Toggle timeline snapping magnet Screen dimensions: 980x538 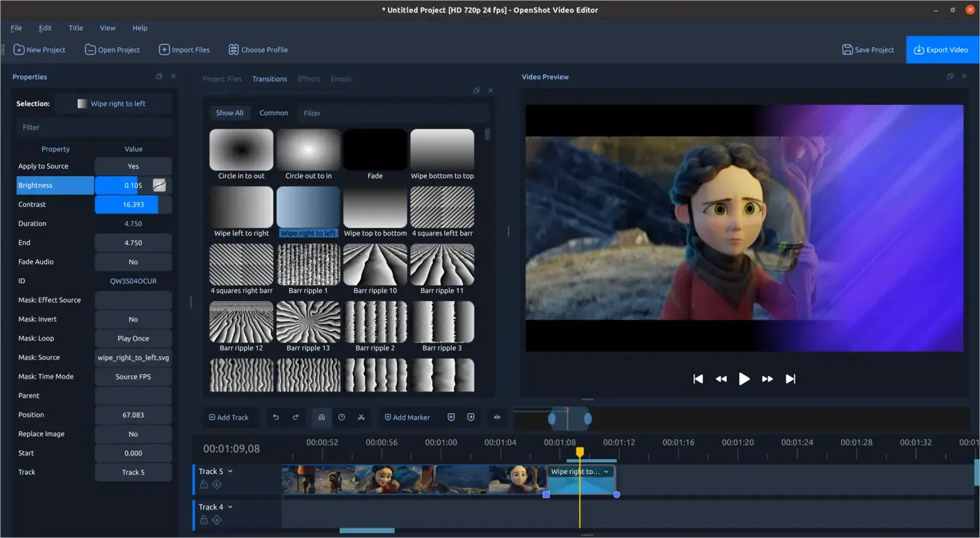[322, 417]
